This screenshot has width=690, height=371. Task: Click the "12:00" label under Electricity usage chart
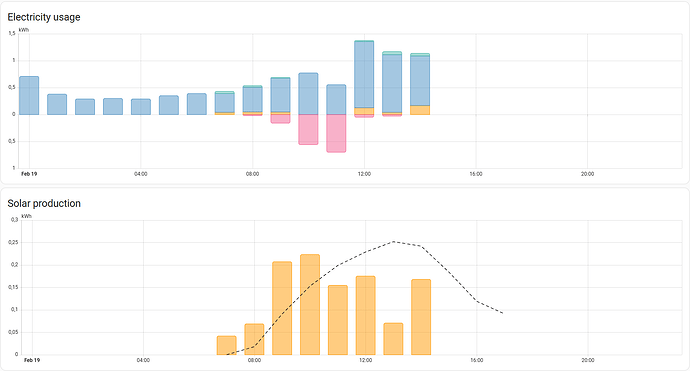[x=364, y=174]
